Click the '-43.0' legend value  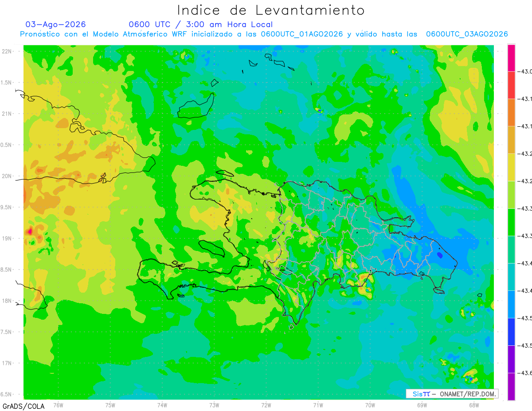(x=525, y=71)
